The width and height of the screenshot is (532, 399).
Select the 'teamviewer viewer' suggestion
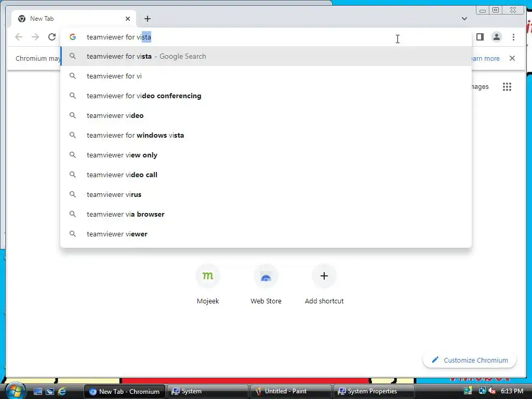(266, 233)
